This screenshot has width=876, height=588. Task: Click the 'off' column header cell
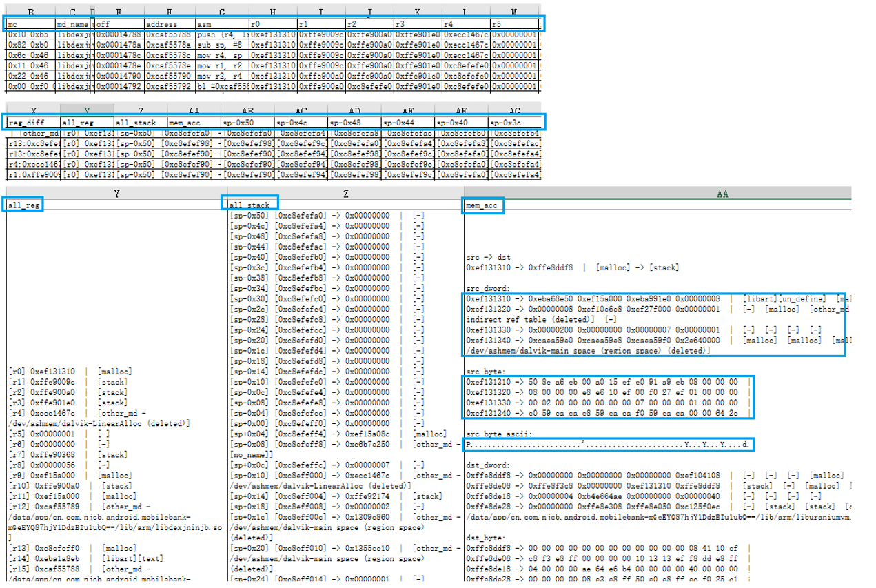coord(119,24)
